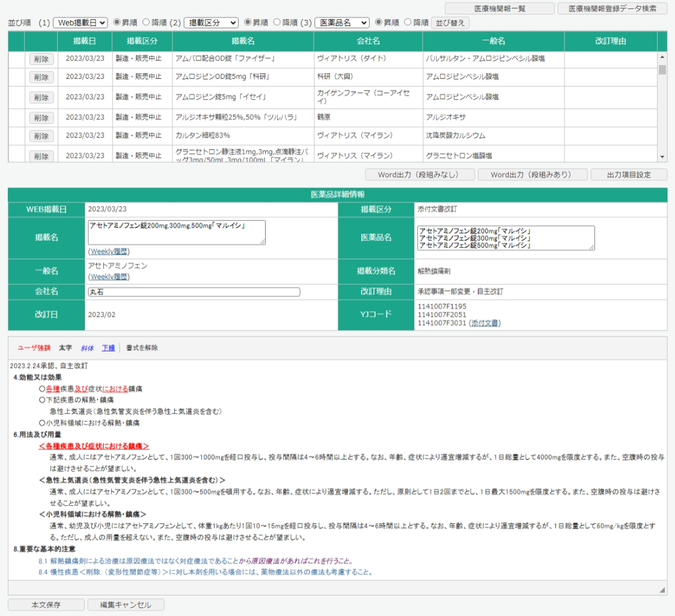The width and height of the screenshot is (675, 616).
Task: Click the table scrollbar thumb
Action: [662, 70]
